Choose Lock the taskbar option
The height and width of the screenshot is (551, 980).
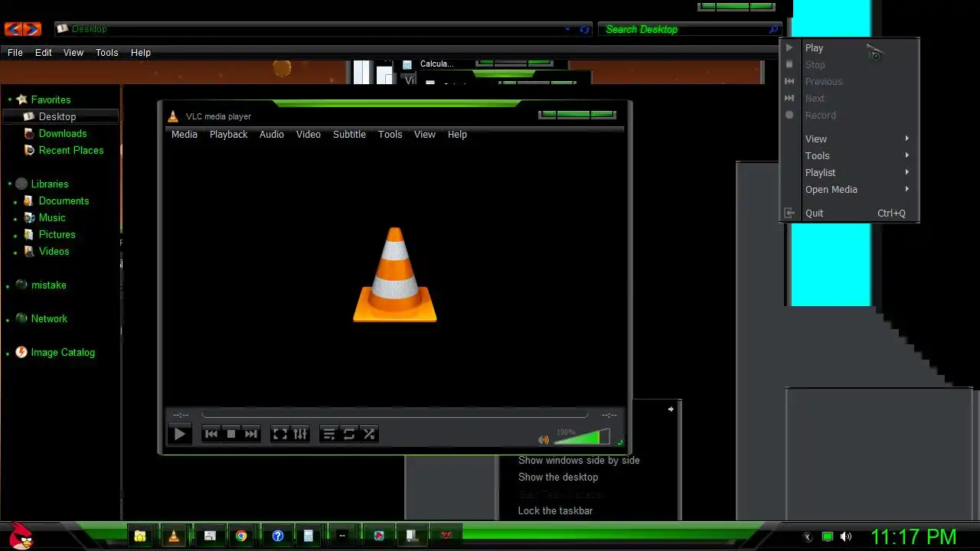tap(555, 510)
